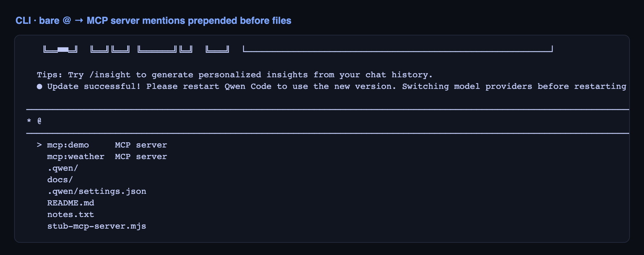Select notes.txt in the completion list
The width and height of the screenshot is (644, 255).
[x=71, y=214]
